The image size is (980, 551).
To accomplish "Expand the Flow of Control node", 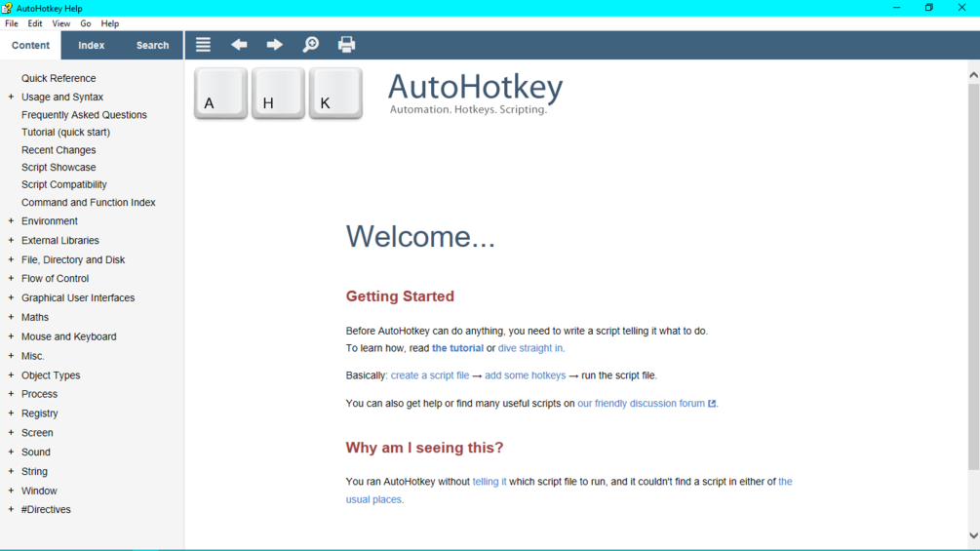I will [11, 279].
